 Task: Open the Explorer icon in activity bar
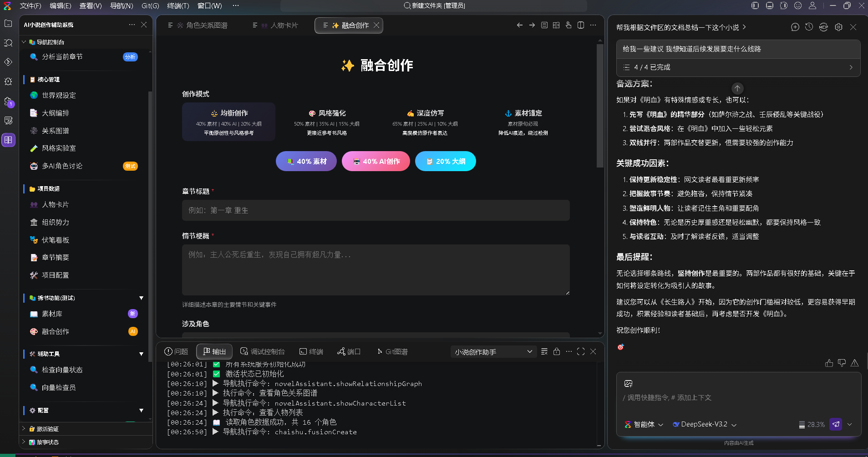click(8, 24)
